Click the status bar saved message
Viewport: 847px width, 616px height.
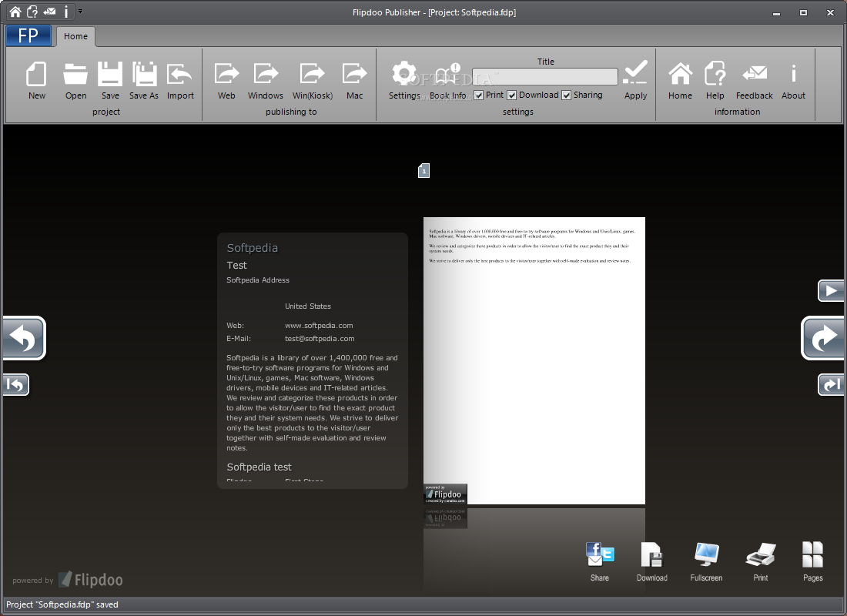pos(62,604)
